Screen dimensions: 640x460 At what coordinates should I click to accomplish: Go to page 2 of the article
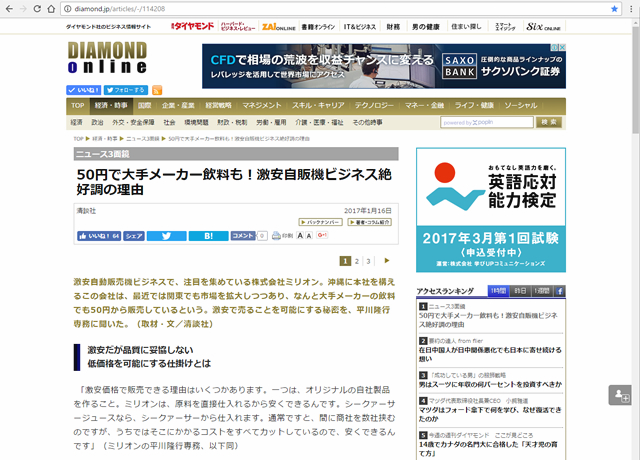pos(357,260)
